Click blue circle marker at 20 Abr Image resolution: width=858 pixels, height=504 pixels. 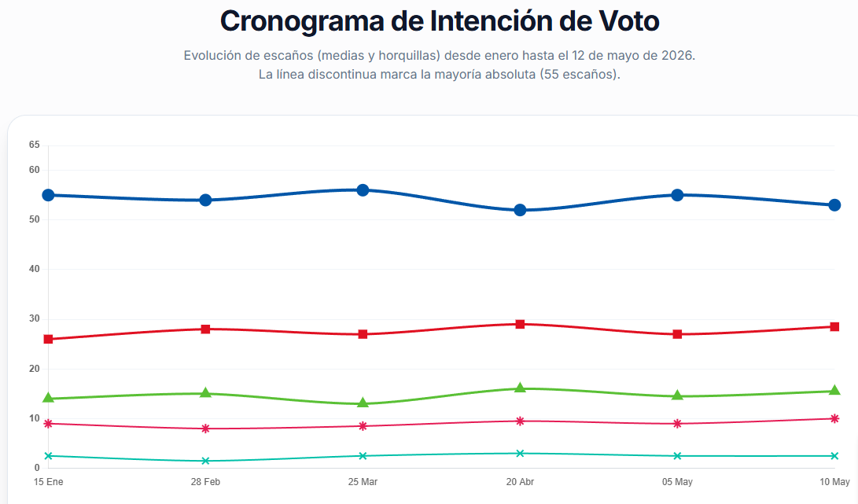coord(520,210)
